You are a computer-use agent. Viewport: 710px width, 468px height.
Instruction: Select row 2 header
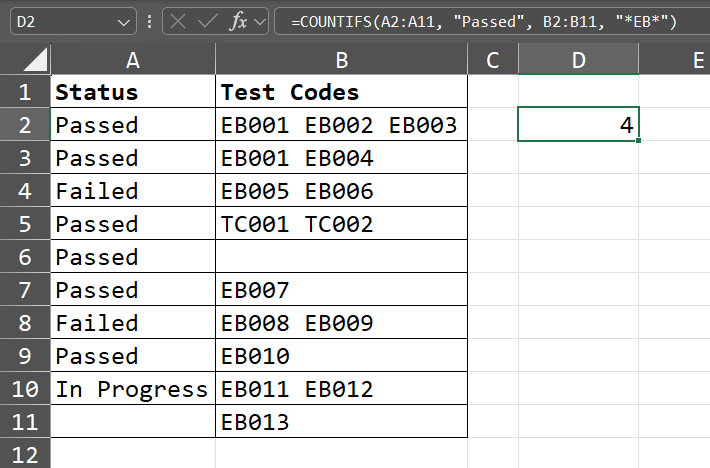[x=25, y=124]
